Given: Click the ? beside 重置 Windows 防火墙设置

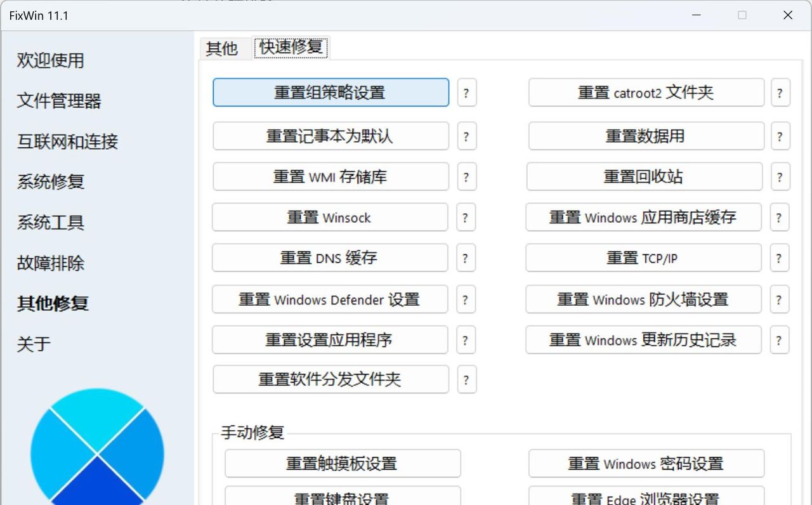Looking at the screenshot, I should 780,299.
